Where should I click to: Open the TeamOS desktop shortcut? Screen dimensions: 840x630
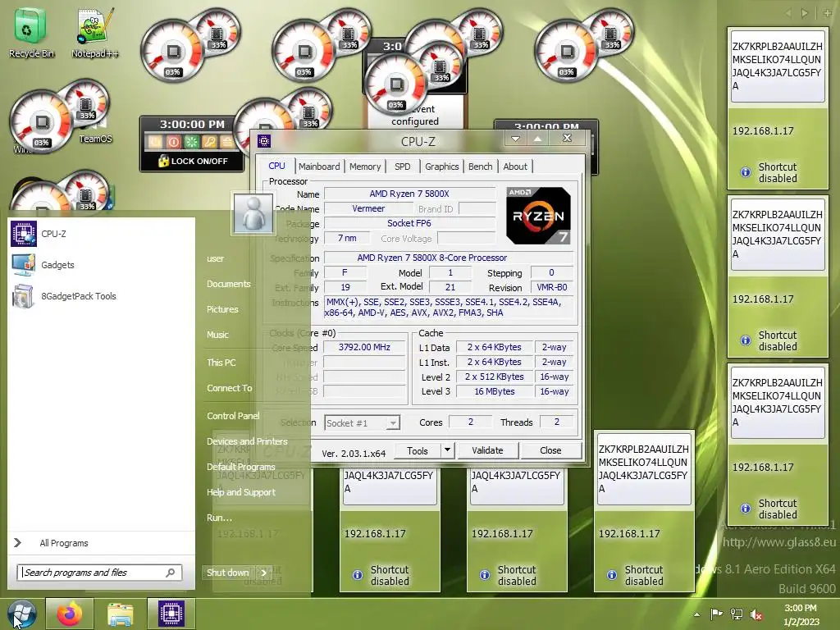(x=95, y=139)
